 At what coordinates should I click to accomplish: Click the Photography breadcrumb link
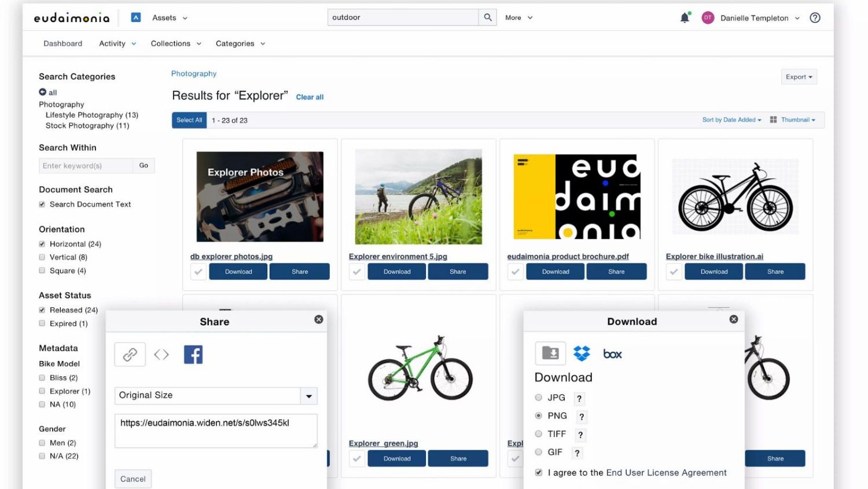pos(194,73)
